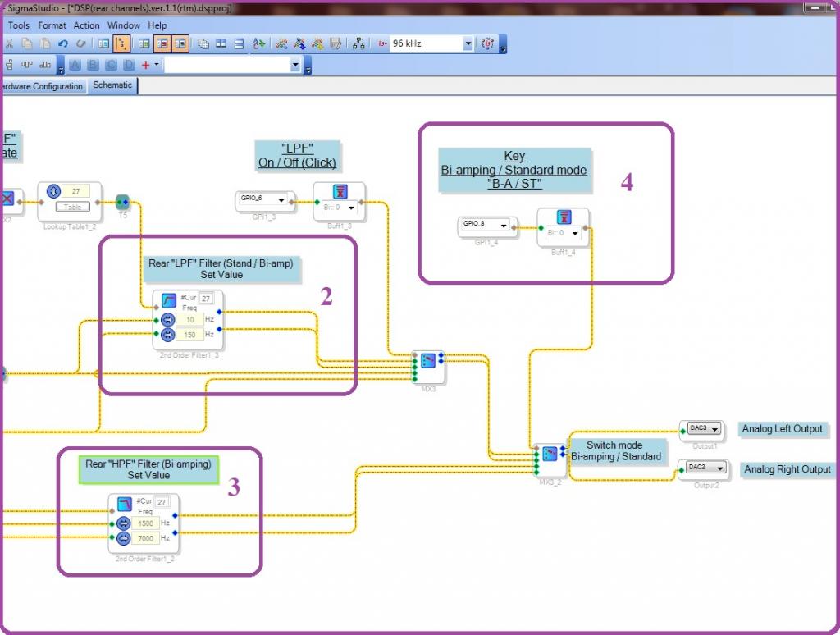This screenshot has width=840, height=635.
Task: Open the DAC3 output dropdown
Action: [x=715, y=429]
